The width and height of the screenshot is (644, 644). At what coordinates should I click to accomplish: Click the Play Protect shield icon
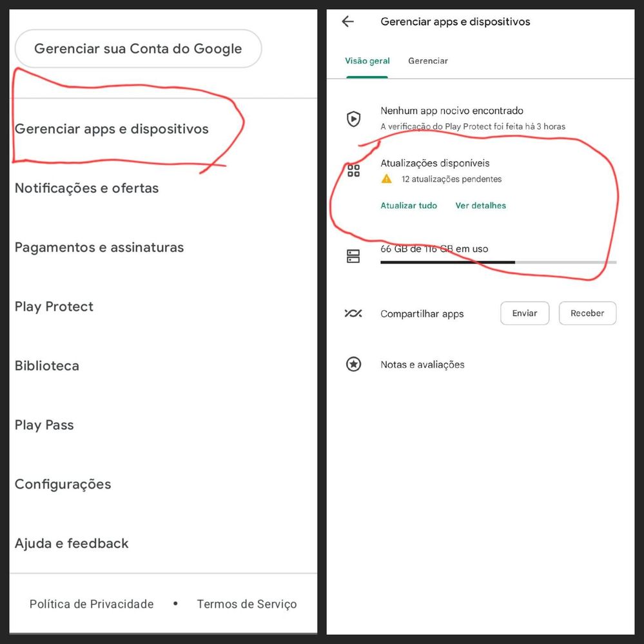[353, 119]
